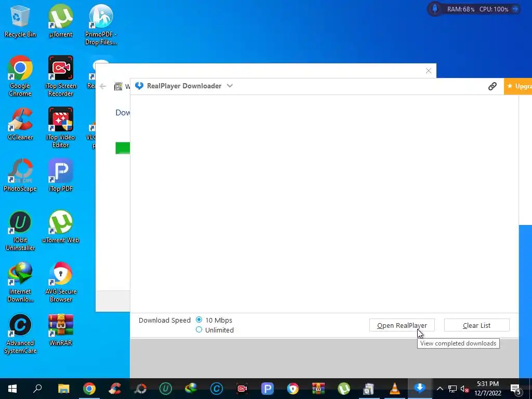Show hidden system tray icons
Viewport: 532px width, 399px height.
[440, 389]
